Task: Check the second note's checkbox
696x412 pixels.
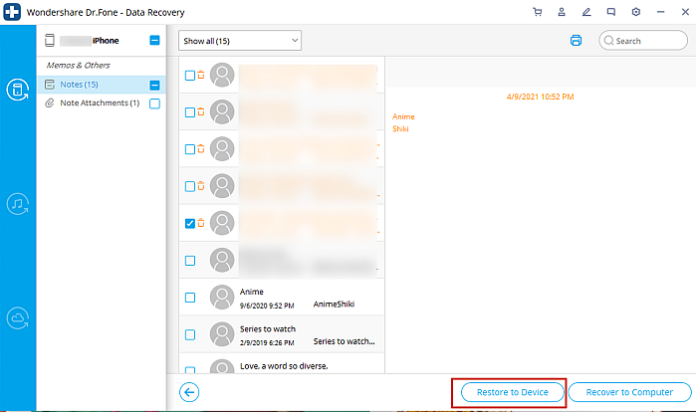Action: [190, 112]
